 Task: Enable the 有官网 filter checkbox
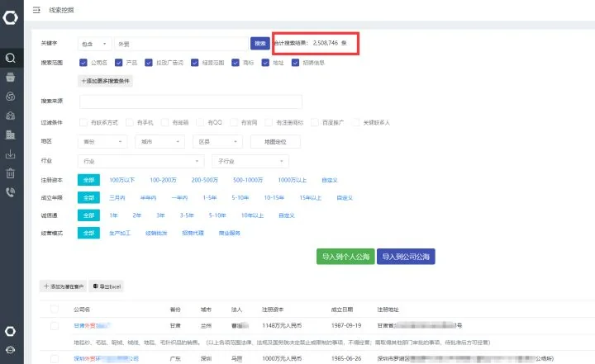234,122
